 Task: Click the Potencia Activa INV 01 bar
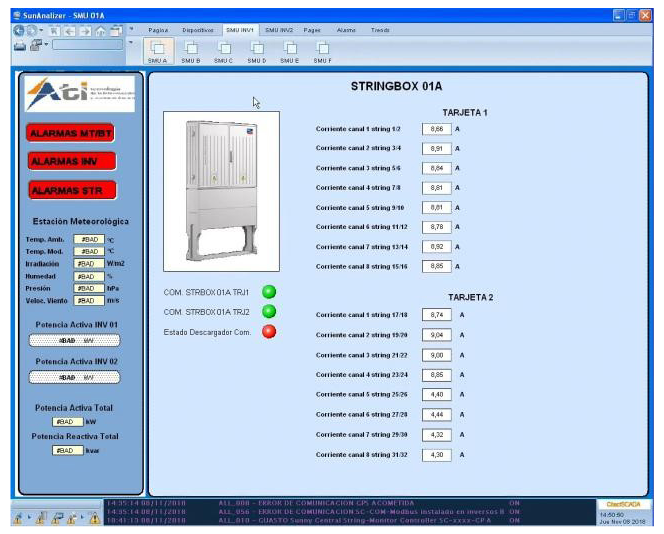coord(77,339)
